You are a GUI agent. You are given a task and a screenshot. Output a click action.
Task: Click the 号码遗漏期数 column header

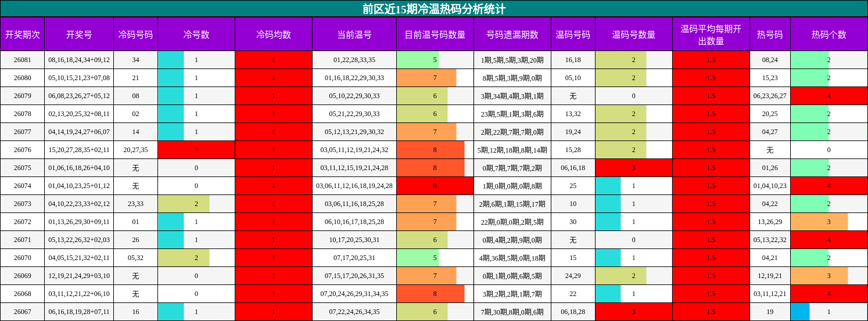pyautogui.click(x=512, y=34)
